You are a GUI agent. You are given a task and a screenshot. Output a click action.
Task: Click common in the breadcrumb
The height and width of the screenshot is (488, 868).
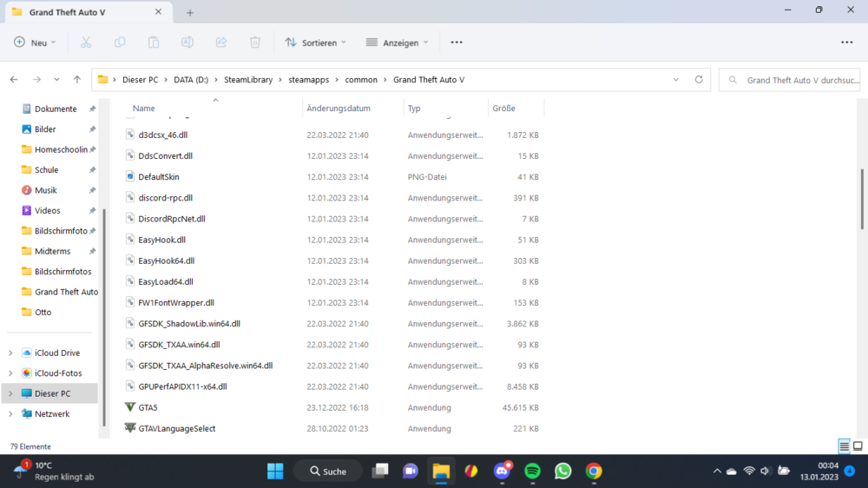[361, 80]
